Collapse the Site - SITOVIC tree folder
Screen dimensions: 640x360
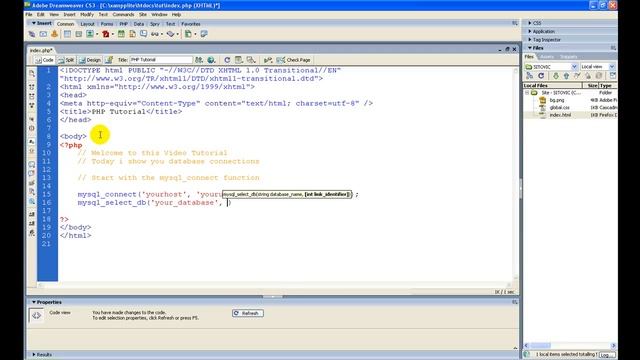pyautogui.click(x=527, y=93)
